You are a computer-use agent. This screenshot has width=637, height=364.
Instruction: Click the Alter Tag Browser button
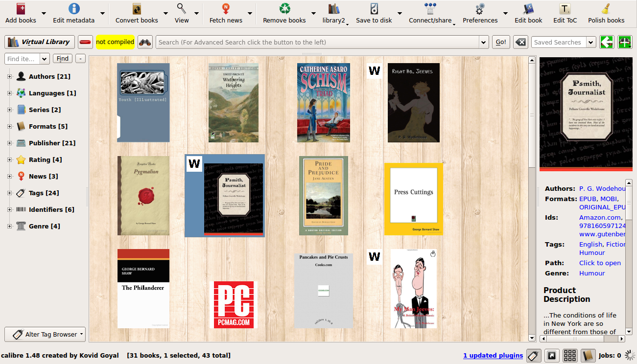pos(45,334)
